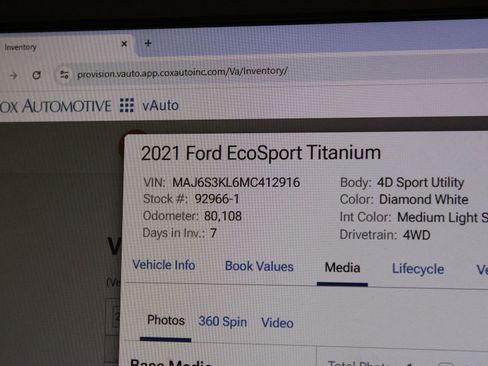Viewport: 488px width, 366px height.
Task: Focus the provision.vauto.app address bar
Action: [x=182, y=73]
